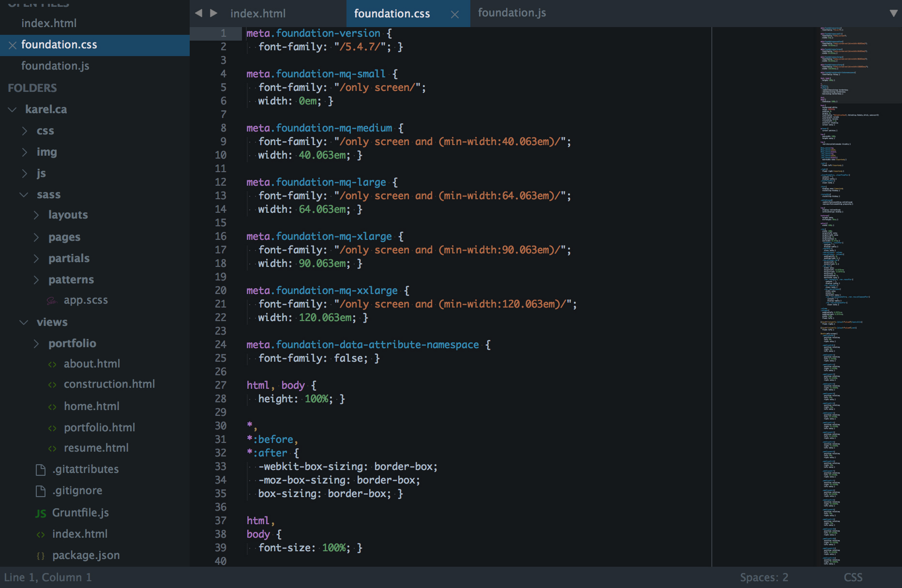Open app.scss file
The image size is (902, 588).
pyautogui.click(x=86, y=300)
